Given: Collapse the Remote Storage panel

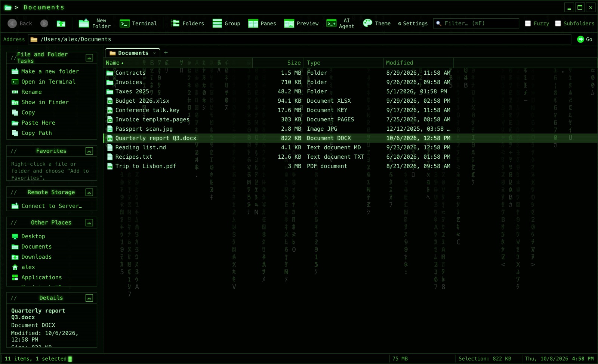Looking at the screenshot, I should (89, 192).
